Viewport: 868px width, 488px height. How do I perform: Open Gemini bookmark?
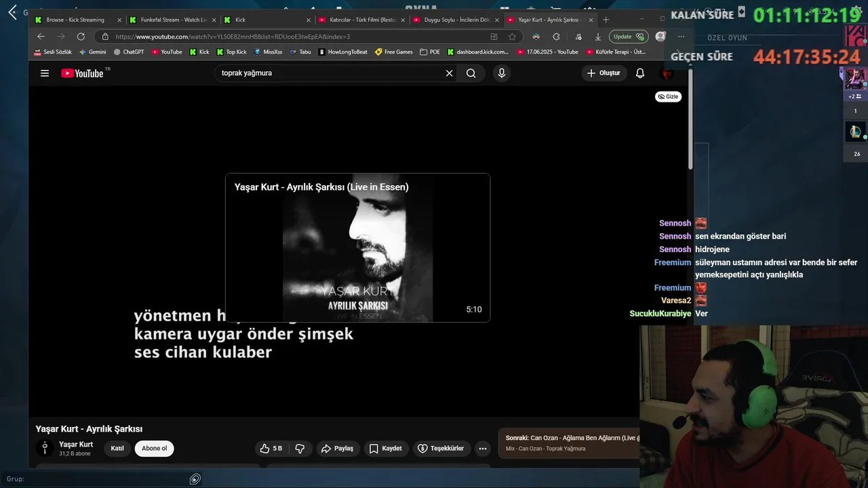tap(92, 52)
